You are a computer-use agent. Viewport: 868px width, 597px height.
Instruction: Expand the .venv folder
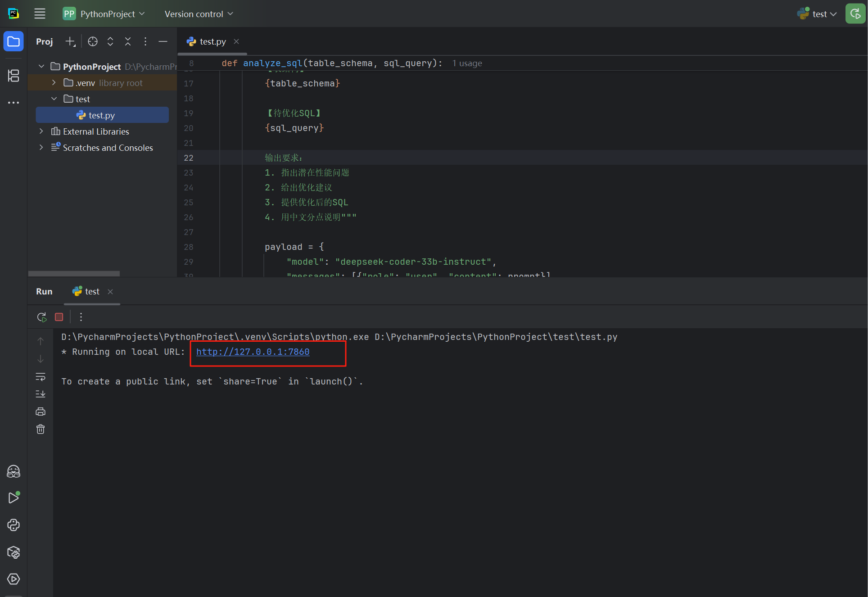54,83
